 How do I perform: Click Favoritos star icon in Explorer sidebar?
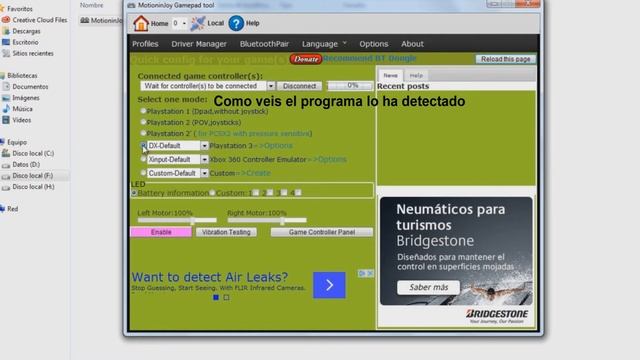(x=2, y=9)
